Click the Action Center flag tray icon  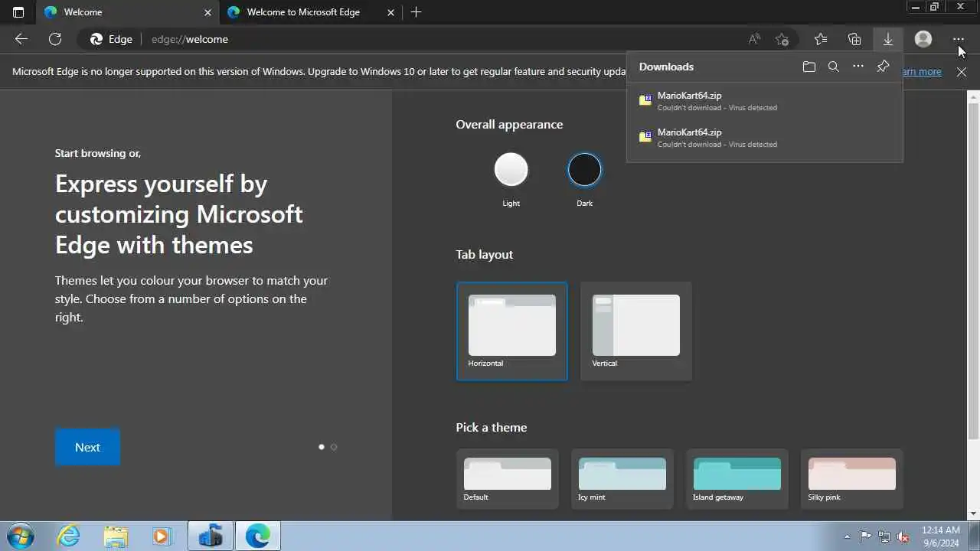click(x=865, y=536)
